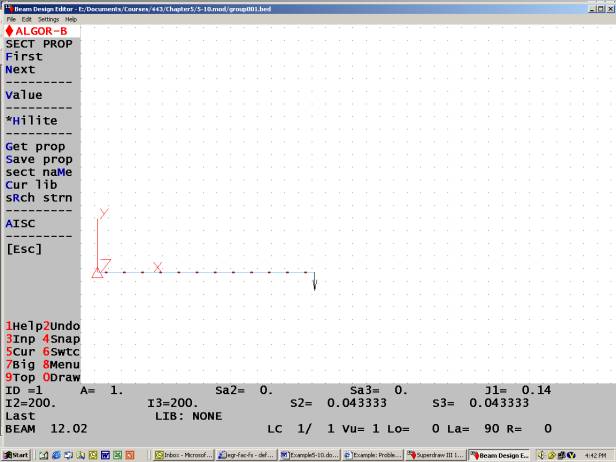Click the triangle support at beam origin
Screen dimensions: 616x462
97,272
